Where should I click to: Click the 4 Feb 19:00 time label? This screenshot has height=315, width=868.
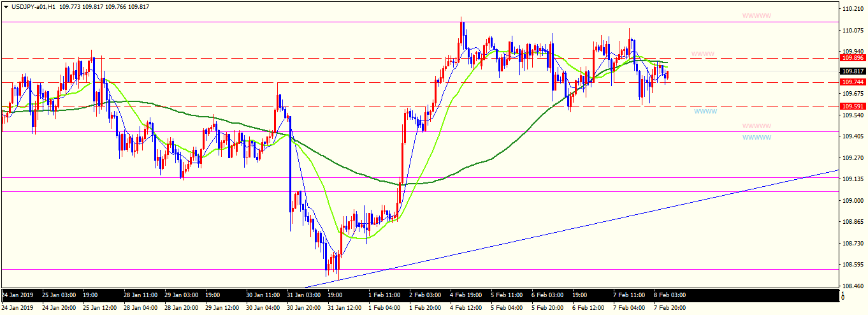click(x=466, y=295)
